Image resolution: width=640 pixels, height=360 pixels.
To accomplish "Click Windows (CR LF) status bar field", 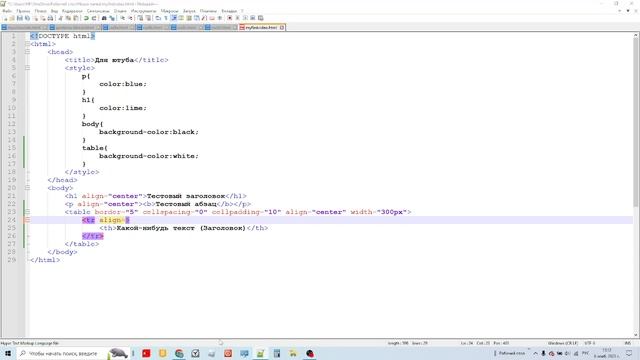I will [562, 343].
